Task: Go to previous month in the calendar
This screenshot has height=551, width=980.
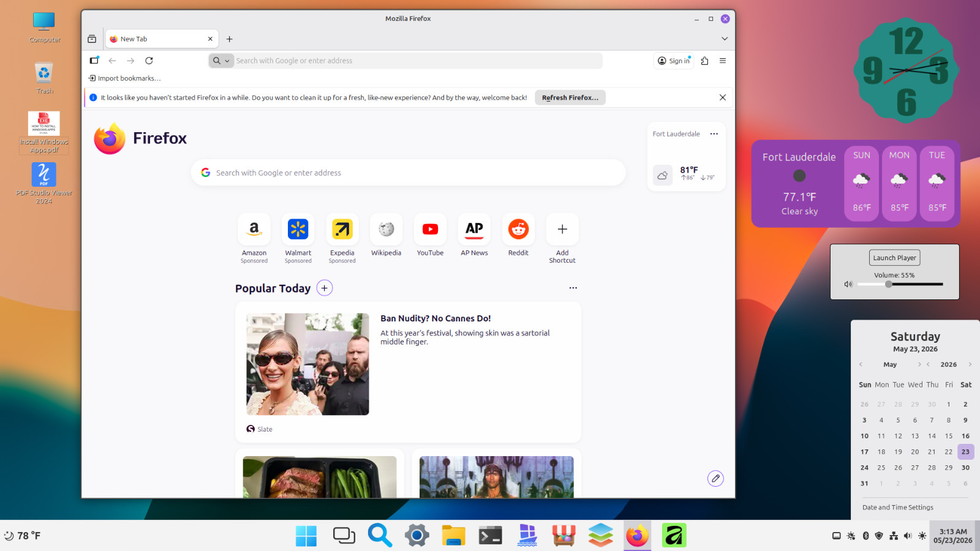Action: [x=861, y=364]
